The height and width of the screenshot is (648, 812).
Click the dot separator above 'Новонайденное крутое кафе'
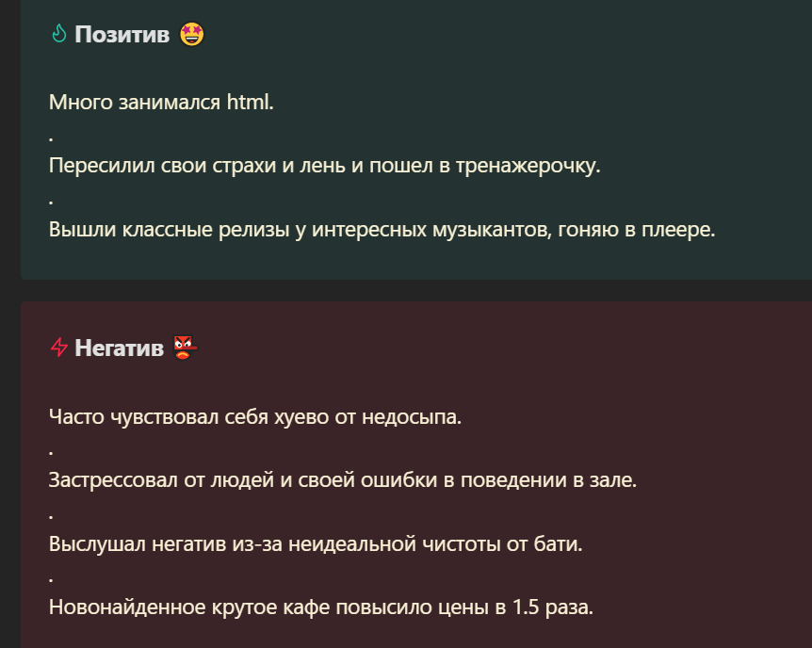(x=51, y=579)
